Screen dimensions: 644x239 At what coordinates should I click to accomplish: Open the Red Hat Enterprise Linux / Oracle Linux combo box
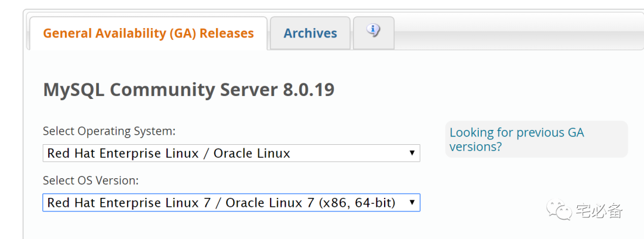coord(227,153)
